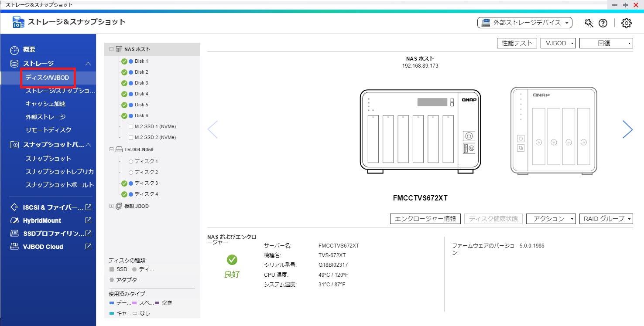Click the TR-004-N059 enclosure icon
Image resolution: width=644 pixels, height=326 pixels.
119,149
